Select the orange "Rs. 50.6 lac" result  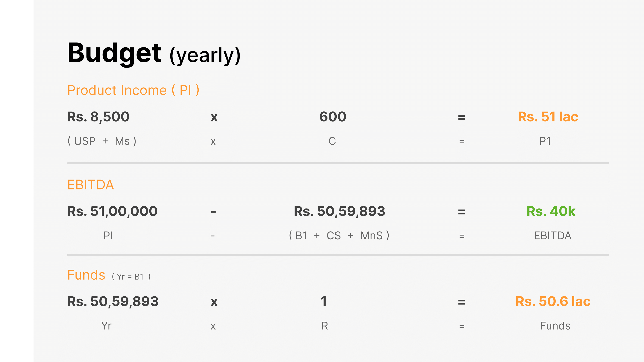tap(553, 301)
